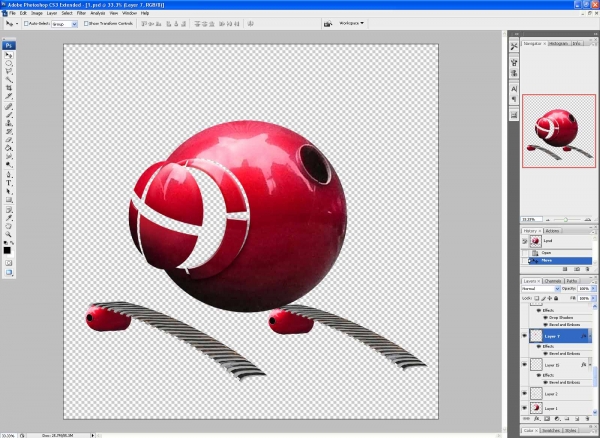Open the Workspace dropdown menu

(x=351, y=23)
